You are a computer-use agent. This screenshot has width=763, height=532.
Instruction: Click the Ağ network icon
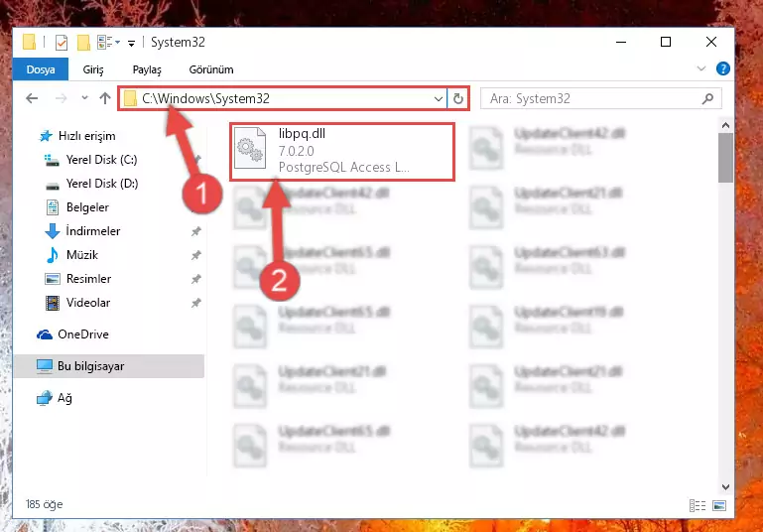click(x=45, y=398)
